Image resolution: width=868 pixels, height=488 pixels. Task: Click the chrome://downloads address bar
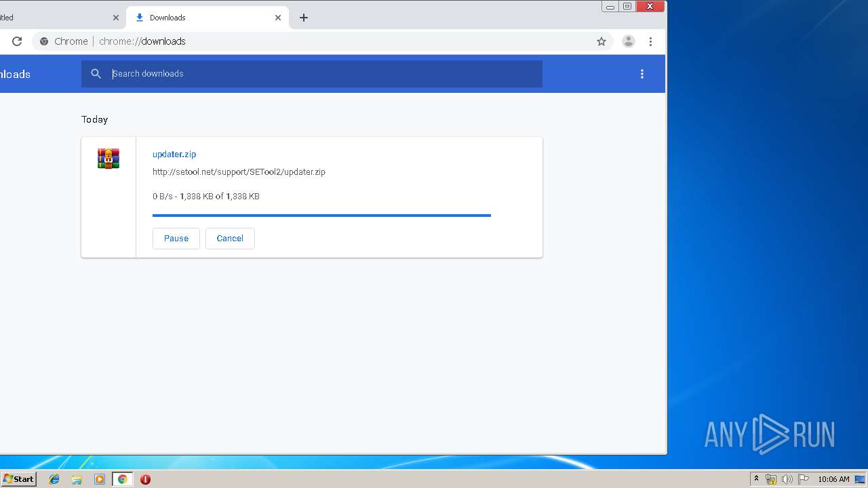322,41
